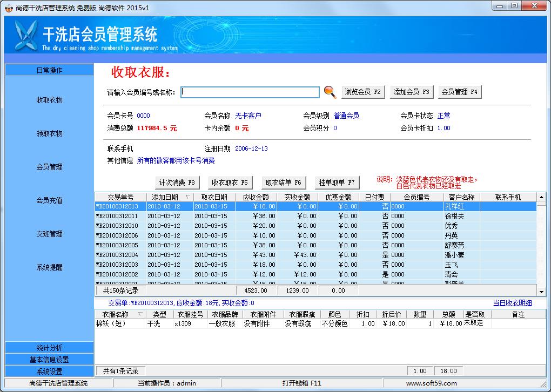Click the 会员编号 column header
551x392 pixels.
click(x=417, y=197)
